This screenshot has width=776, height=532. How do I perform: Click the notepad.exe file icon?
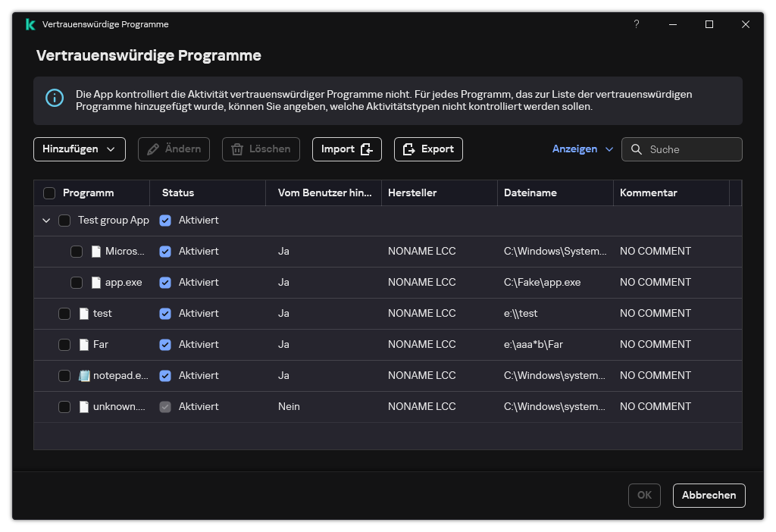84,375
